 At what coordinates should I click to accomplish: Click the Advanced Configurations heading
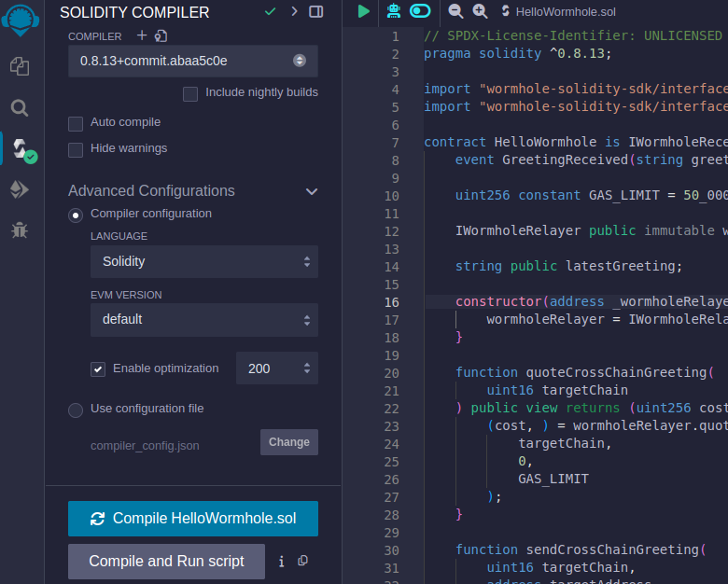pos(151,191)
